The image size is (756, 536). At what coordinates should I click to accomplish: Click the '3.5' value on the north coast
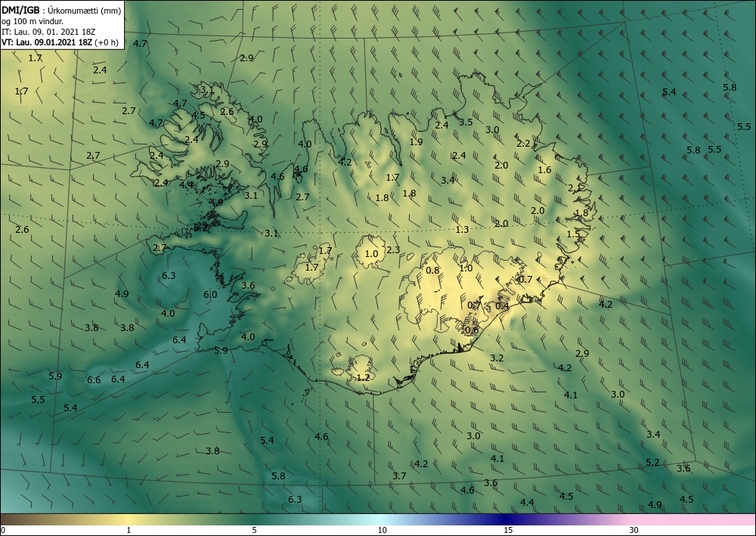(x=466, y=122)
